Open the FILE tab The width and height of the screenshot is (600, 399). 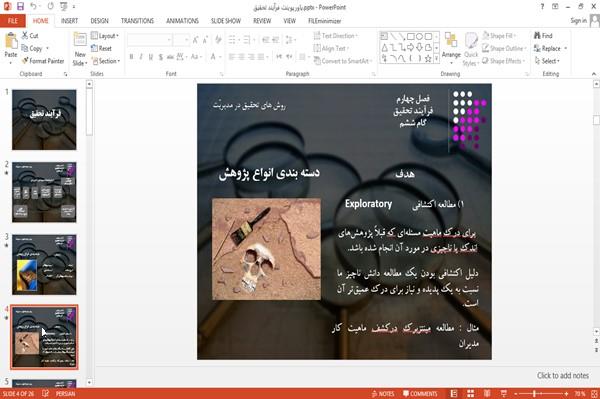(x=13, y=21)
